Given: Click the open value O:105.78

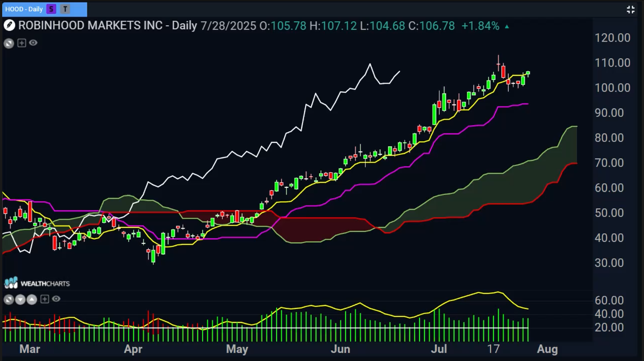Looking at the screenshot, I should point(283,26).
